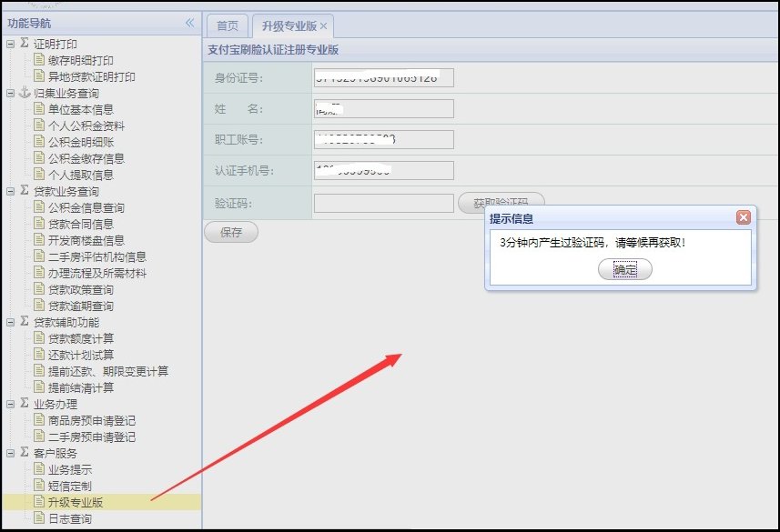This screenshot has height=532, width=780.
Task: Close the 提示信息 dialog via red X
Action: [x=744, y=217]
